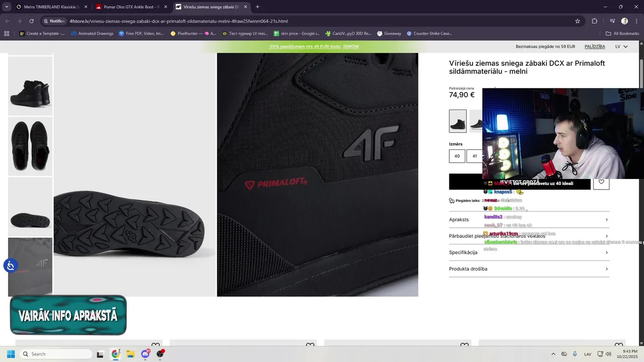
Task: Expand the Specifikācija section
Action: [x=529, y=252]
